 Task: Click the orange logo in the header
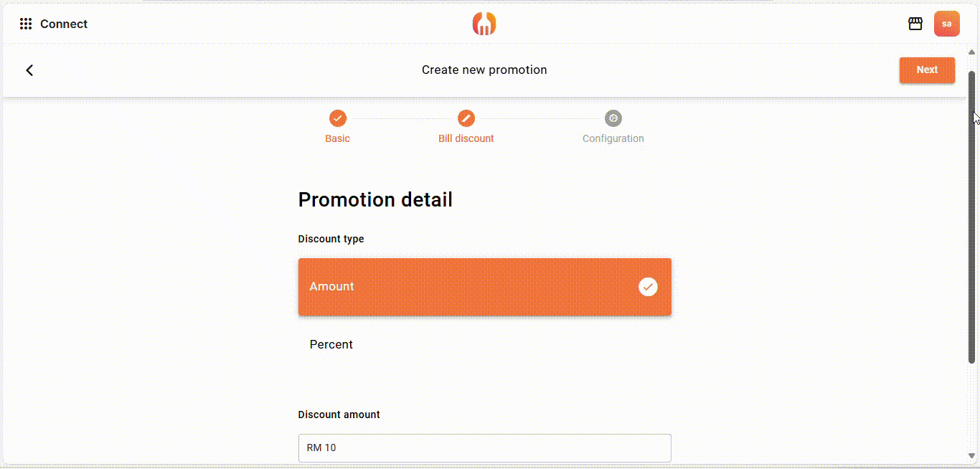(x=484, y=24)
